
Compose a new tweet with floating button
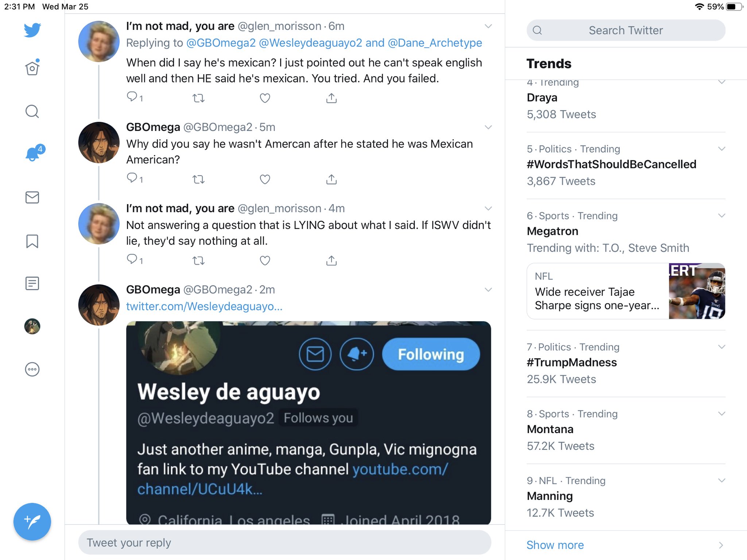pyautogui.click(x=32, y=522)
